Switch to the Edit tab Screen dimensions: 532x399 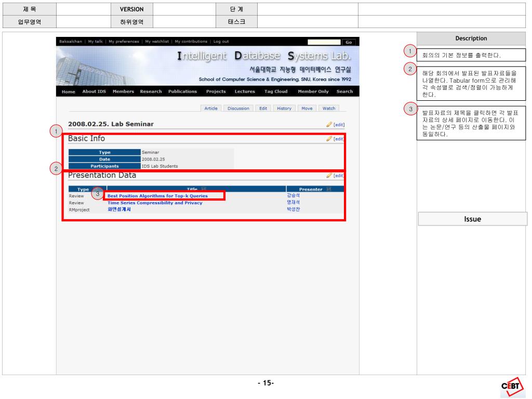[263, 108]
